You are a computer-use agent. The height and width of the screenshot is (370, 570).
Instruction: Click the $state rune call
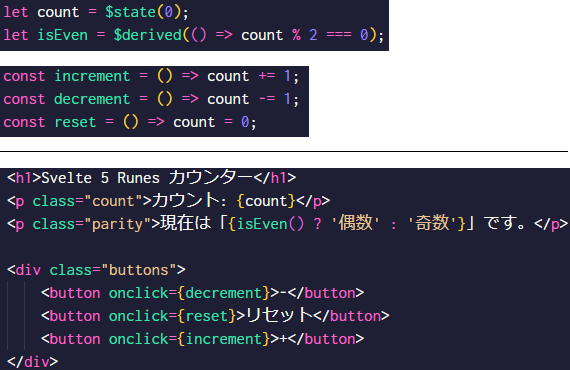click(x=142, y=12)
